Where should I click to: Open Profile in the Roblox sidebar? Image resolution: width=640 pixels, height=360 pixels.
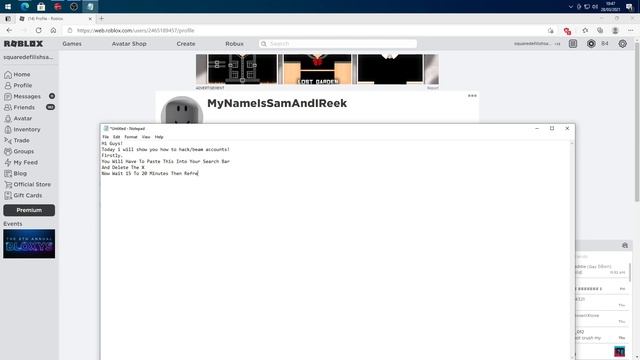pyautogui.click(x=18, y=86)
